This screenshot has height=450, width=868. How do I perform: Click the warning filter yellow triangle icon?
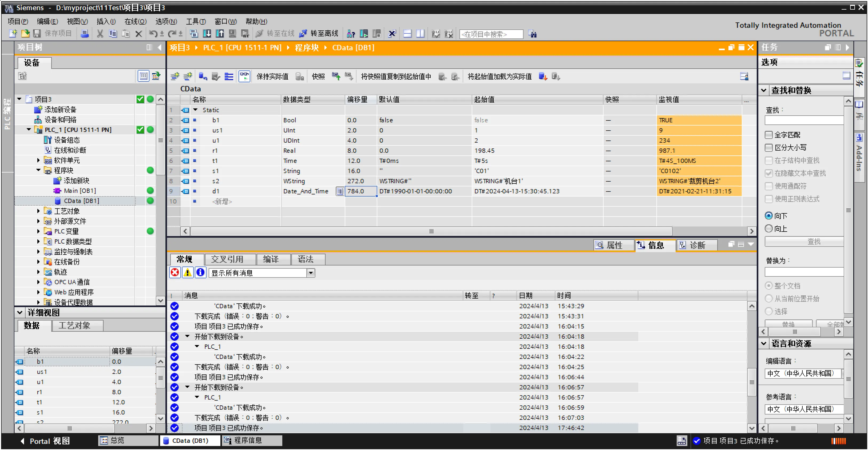pyautogui.click(x=188, y=273)
